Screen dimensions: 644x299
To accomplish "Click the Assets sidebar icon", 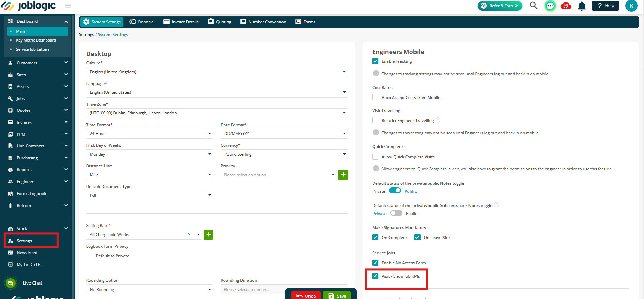I will point(10,87).
